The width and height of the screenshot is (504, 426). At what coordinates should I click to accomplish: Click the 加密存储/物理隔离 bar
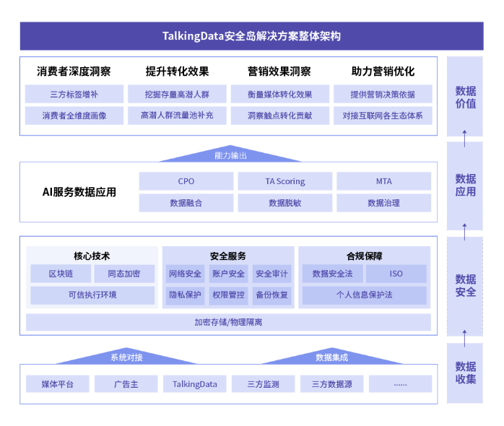tap(229, 322)
